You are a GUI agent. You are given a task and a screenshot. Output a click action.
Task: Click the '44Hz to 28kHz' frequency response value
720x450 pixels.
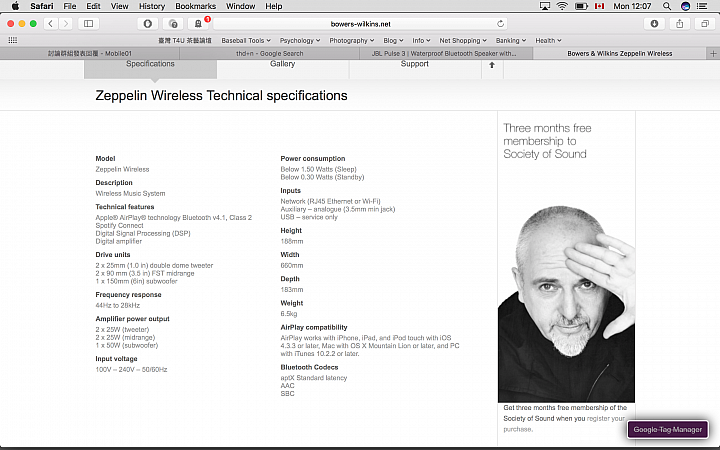118,305
